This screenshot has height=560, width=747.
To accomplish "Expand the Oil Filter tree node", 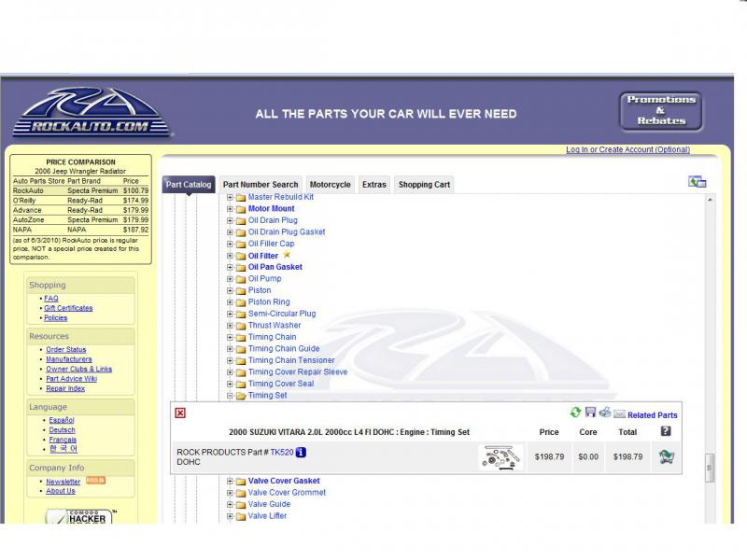I will pyautogui.click(x=230, y=256).
